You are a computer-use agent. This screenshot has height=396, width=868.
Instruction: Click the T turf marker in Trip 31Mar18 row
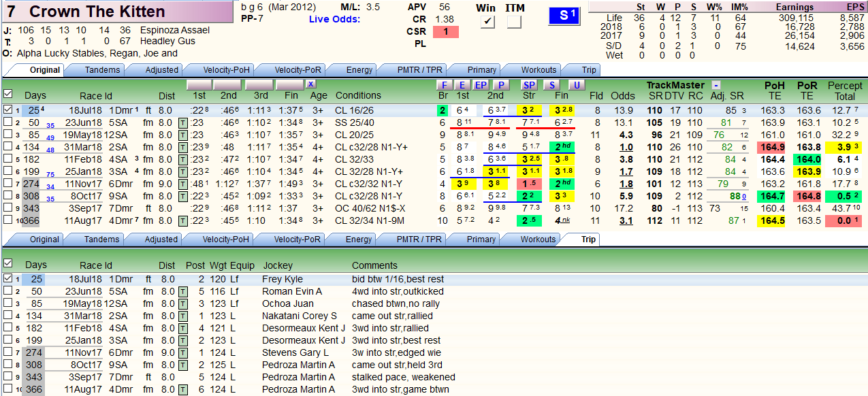coord(182,316)
